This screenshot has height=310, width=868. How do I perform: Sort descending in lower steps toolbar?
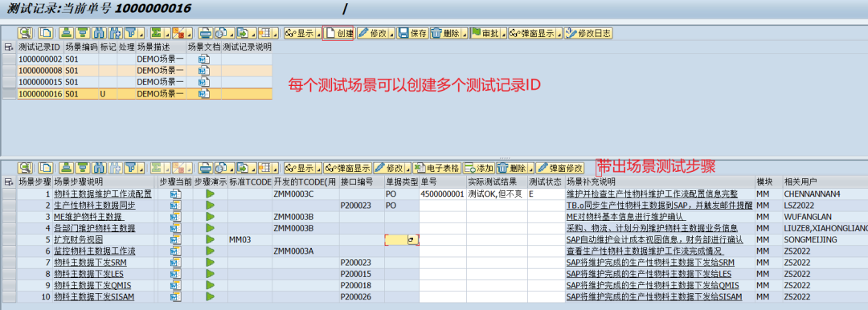83,168
